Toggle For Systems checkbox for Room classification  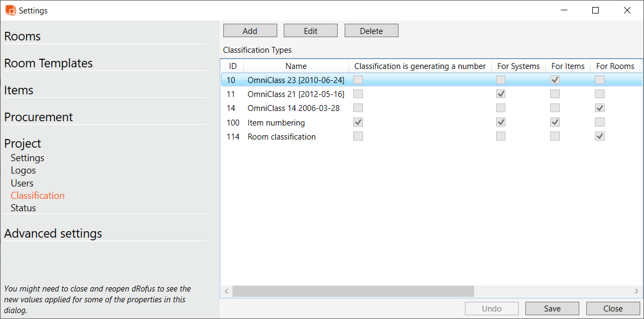501,136
